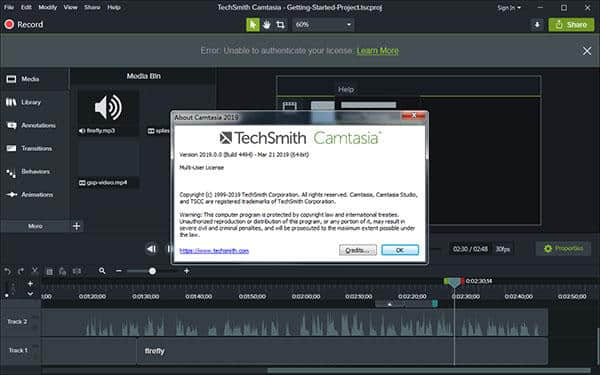Screen dimensions: 600x375
Task: Collapse tracks using the chevron below add-track
Action: pos(30,294)
